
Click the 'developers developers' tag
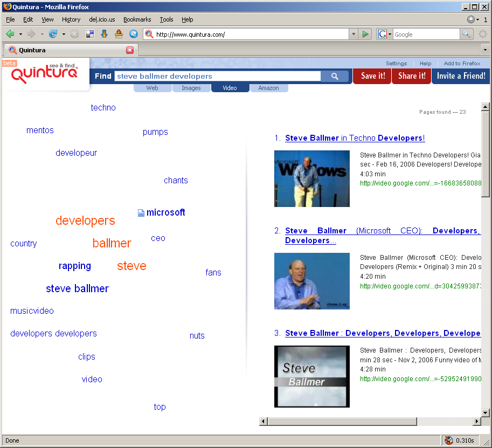click(x=53, y=333)
